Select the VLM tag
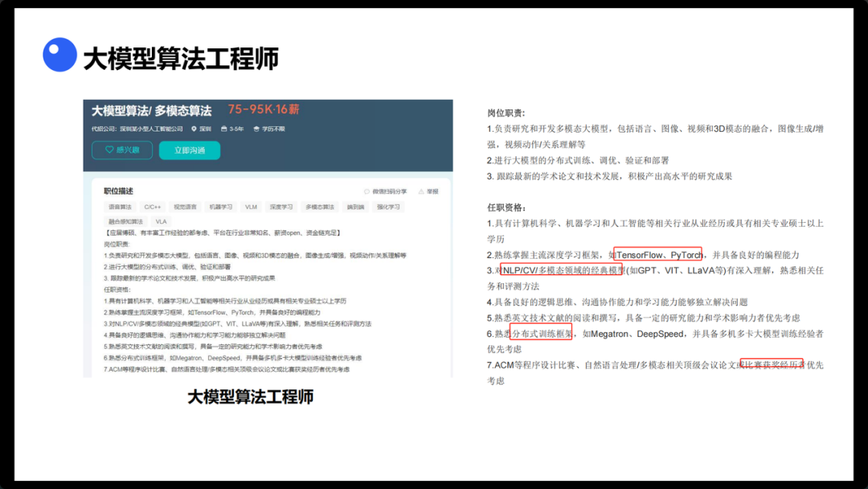The width and height of the screenshot is (868, 489). pyautogui.click(x=251, y=208)
